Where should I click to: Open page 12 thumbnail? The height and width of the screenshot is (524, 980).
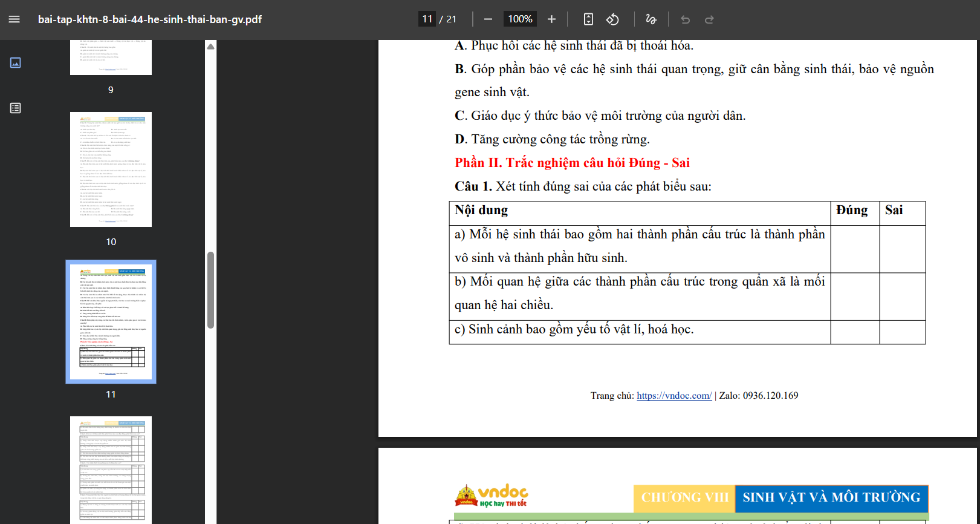(x=111, y=470)
